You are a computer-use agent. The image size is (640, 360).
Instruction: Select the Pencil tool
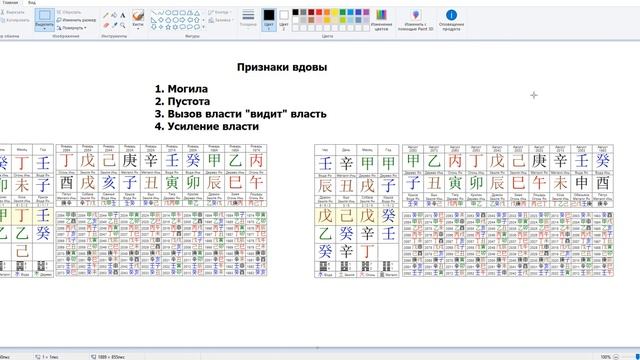click(106, 15)
